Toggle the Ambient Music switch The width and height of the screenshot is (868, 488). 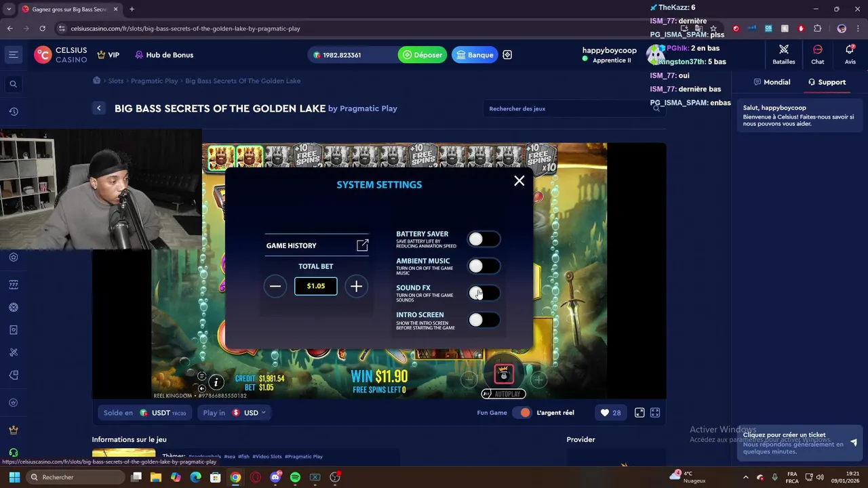(484, 266)
